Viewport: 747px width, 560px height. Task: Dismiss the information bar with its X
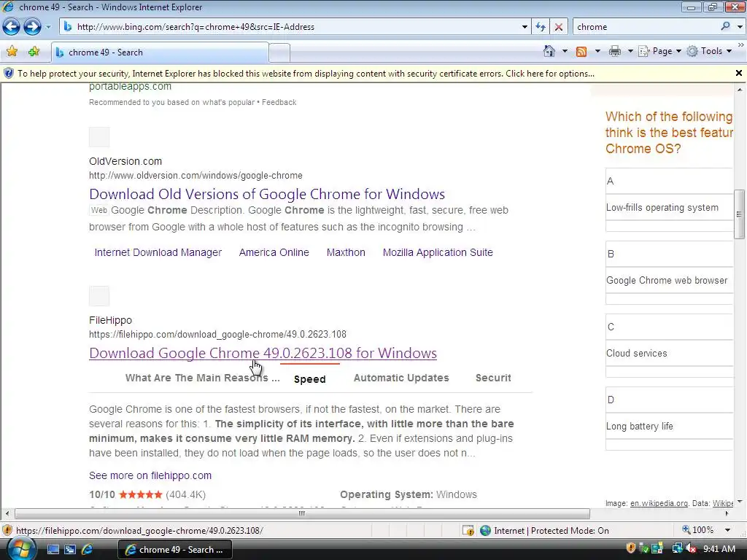tap(739, 73)
